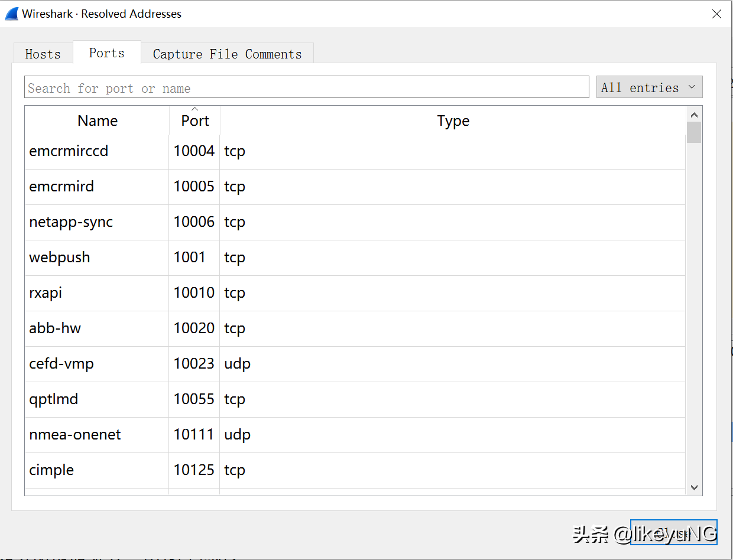Click port number 10020
This screenshot has height=560, width=733.
(194, 328)
